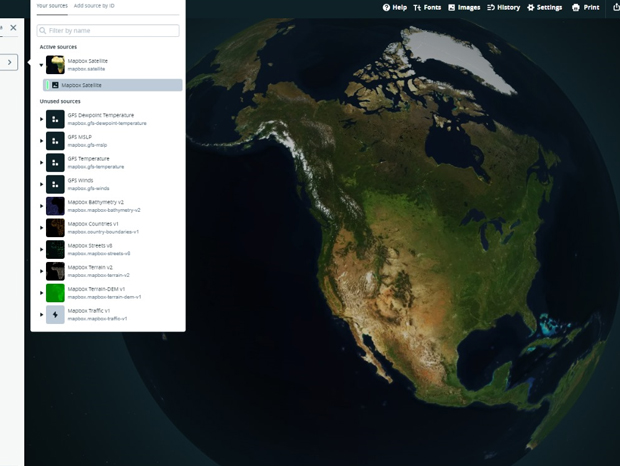
Task: Open the History panel
Action: (x=503, y=8)
